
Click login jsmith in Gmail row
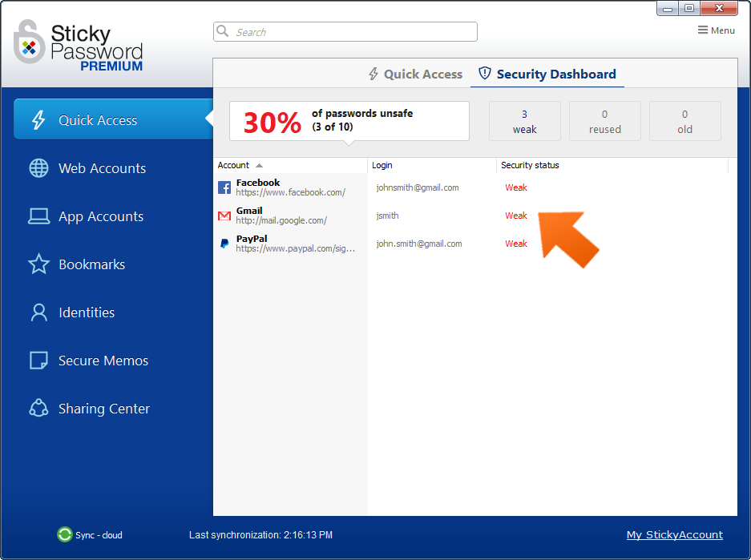pyautogui.click(x=387, y=216)
